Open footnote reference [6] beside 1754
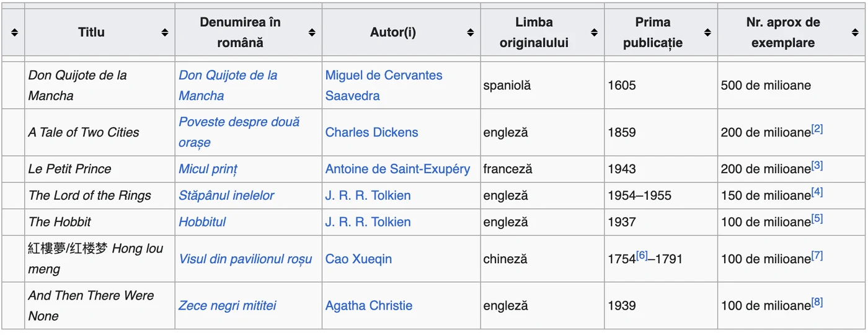This screenshot has height=335, width=868. 642,256
